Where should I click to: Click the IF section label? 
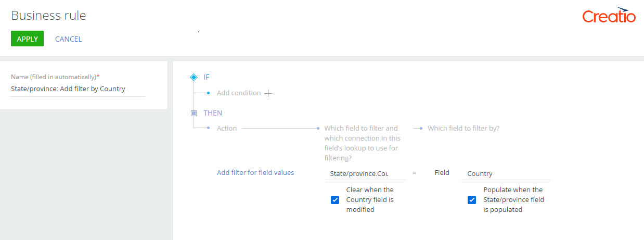pyautogui.click(x=207, y=77)
